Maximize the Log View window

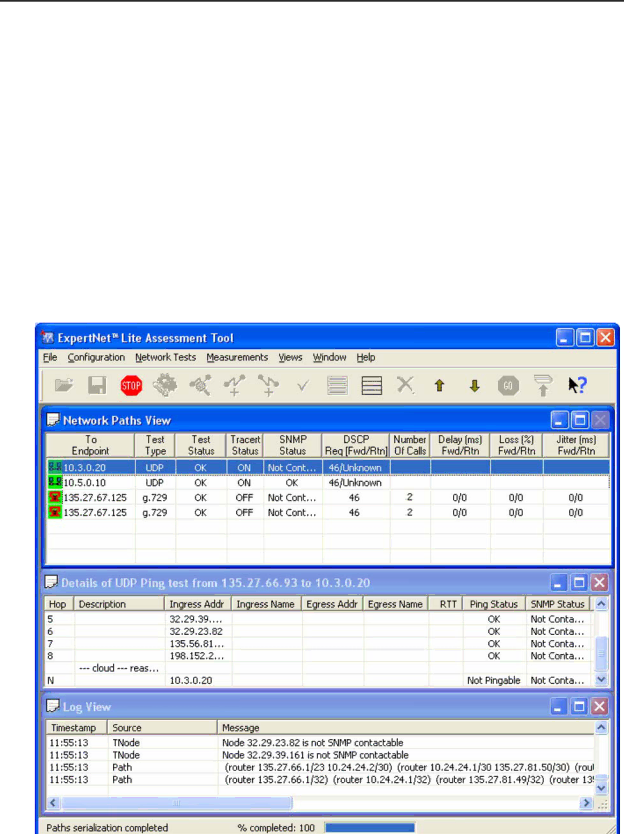coord(580,706)
